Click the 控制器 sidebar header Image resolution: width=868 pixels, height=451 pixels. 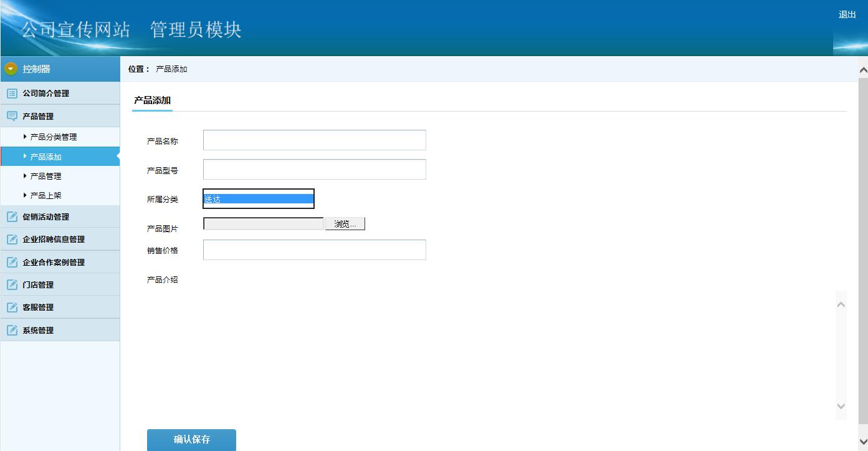tap(60, 69)
